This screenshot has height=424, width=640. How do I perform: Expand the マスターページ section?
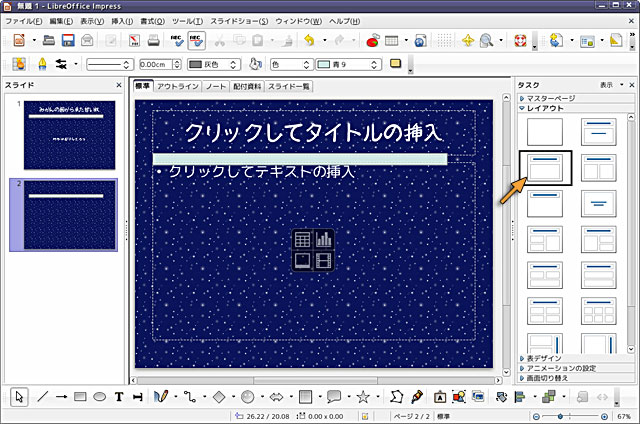[x=551, y=99]
